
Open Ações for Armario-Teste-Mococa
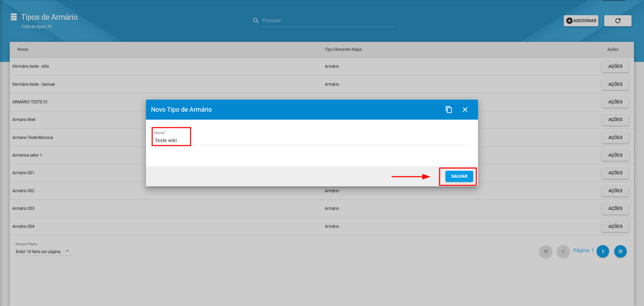[x=615, y=138]
